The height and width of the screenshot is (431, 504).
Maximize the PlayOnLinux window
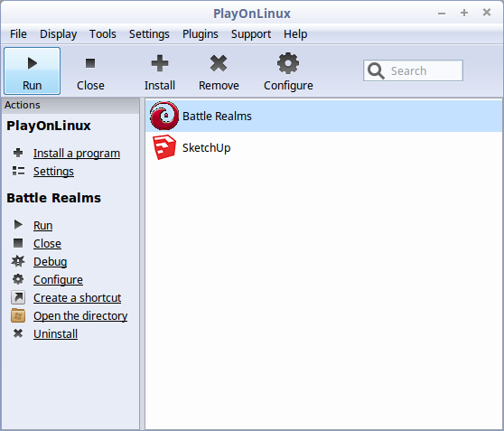pyautogui.click(x=464, y=13)
